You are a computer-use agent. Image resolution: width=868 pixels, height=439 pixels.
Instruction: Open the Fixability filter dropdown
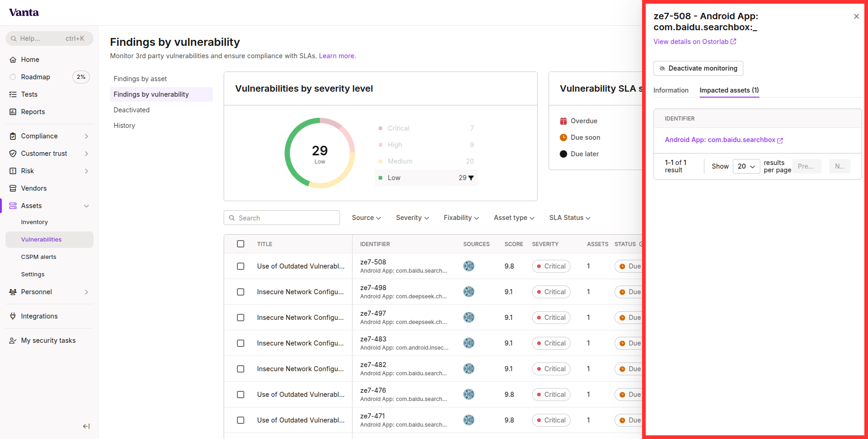[x=461, y=218]
